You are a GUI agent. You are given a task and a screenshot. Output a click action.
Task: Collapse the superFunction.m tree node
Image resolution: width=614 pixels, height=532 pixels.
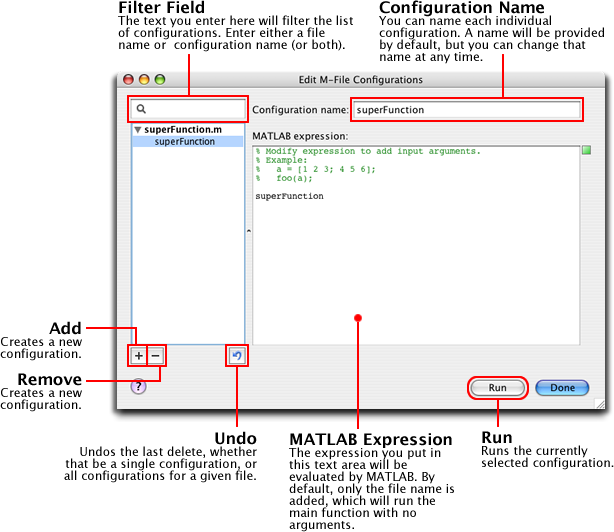(138, 130)
